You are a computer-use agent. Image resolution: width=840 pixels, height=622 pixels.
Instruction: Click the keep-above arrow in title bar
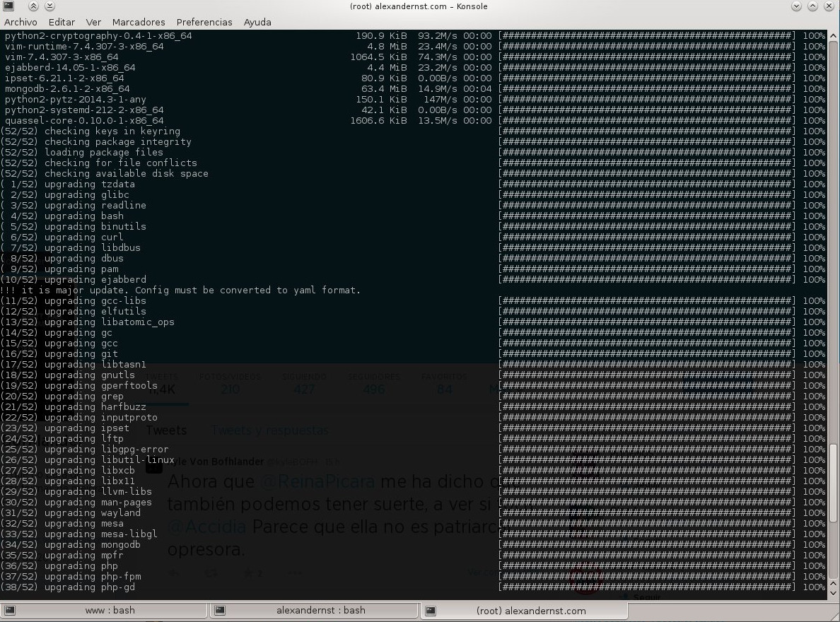[x=33, y=6]
